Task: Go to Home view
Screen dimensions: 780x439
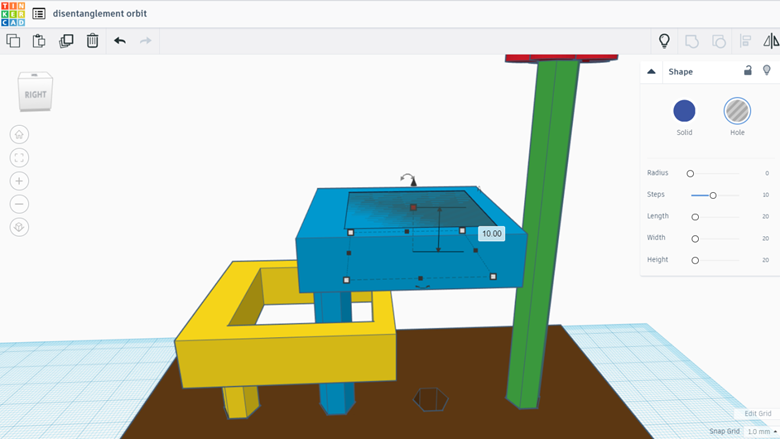Action: click(19, 134)
